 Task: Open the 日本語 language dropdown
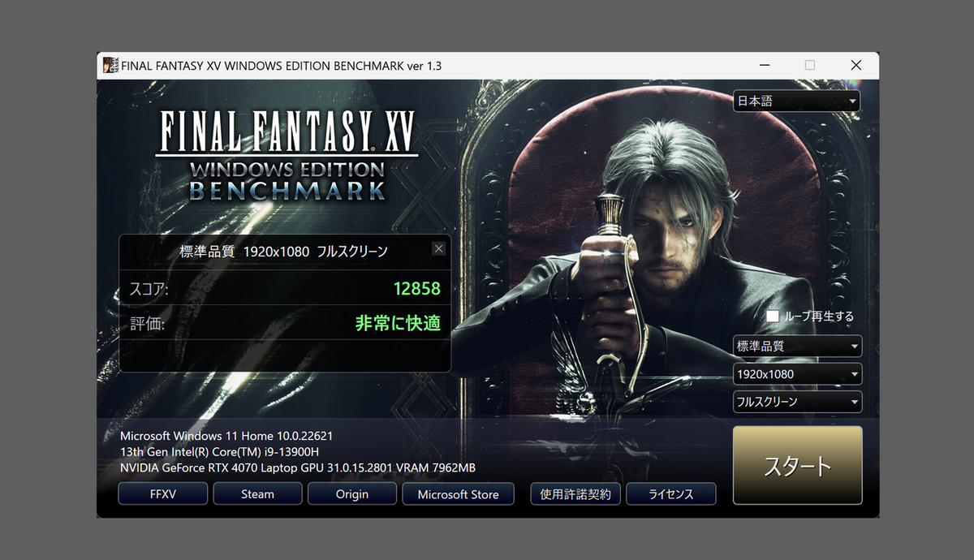796,101
